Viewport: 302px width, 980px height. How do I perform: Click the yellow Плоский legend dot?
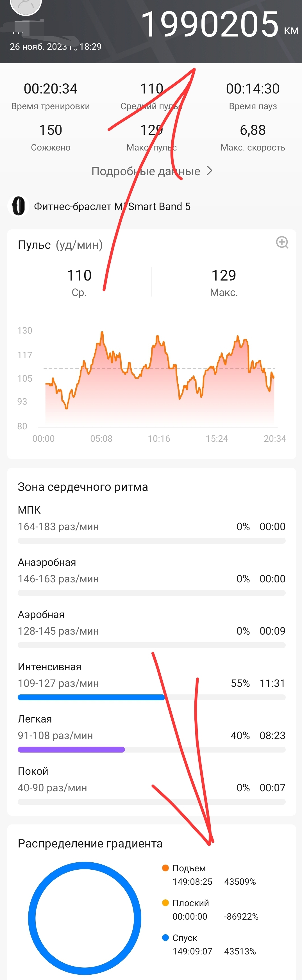tap(165, 903)
